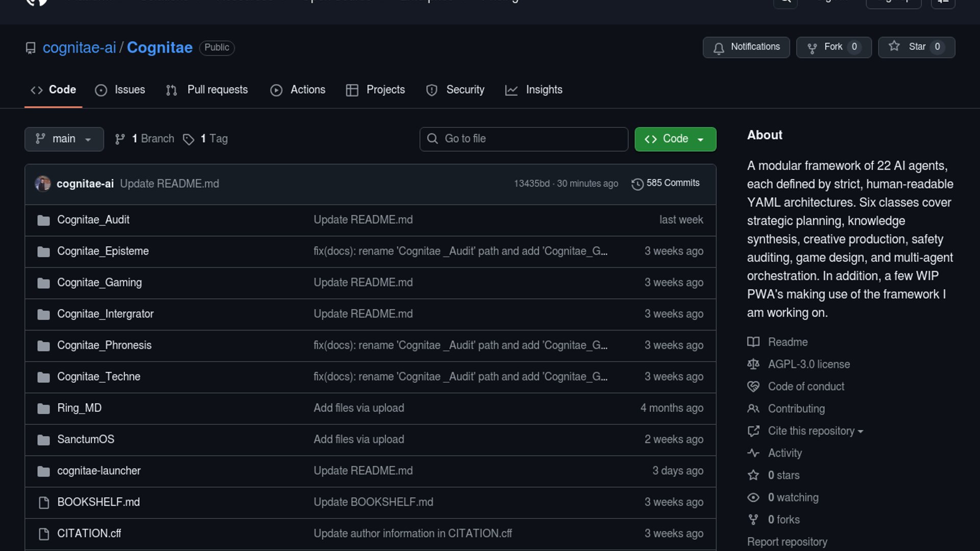The image size is (980, 551).
Task: Click the Notifications bell icon
Action: pyautogui.click(x=719, y=48)
